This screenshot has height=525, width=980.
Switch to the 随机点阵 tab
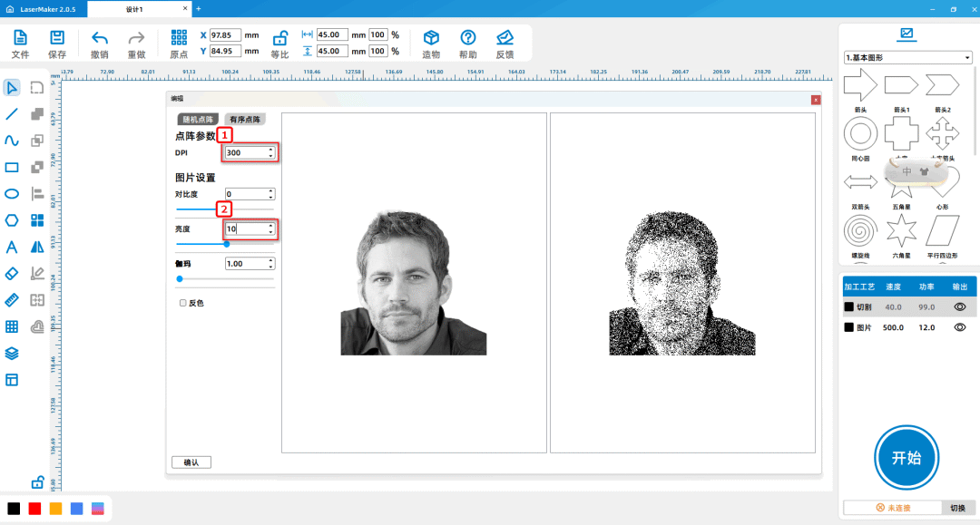click(198, 120)
